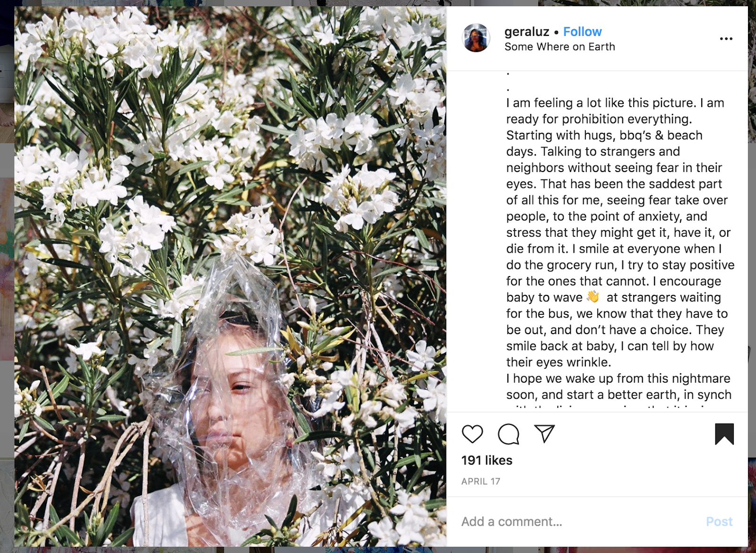The height and width of the screenshot is (553, 756).
Task: Open the geraluz username link
Action: (527, 32)
